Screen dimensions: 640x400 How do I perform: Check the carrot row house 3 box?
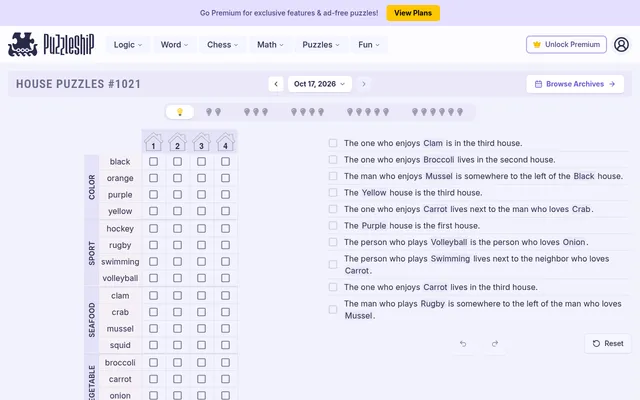(201, 379)
